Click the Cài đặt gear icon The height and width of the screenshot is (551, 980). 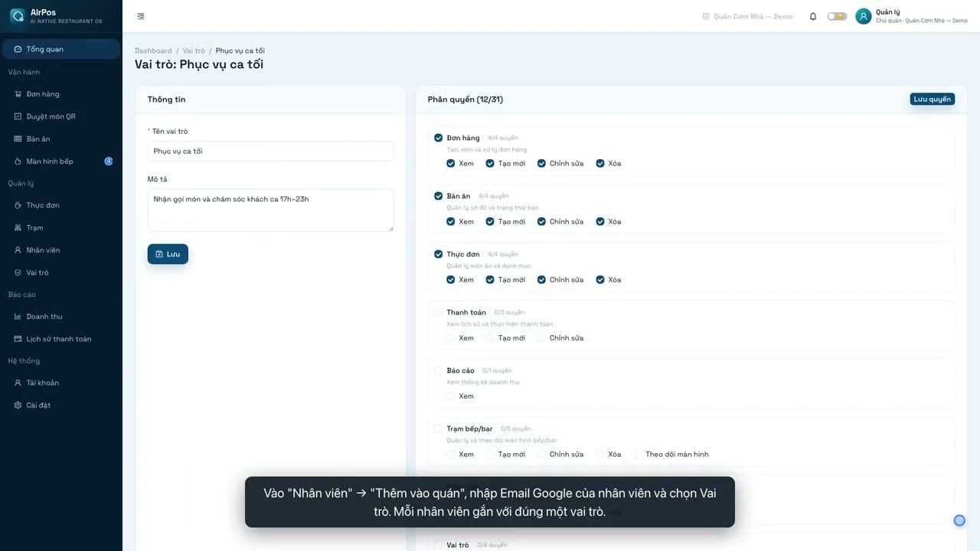18,405
